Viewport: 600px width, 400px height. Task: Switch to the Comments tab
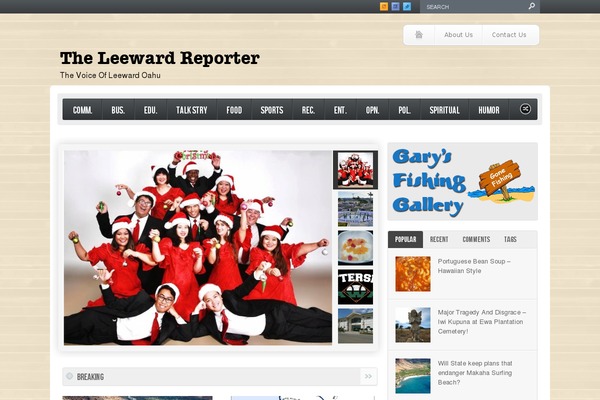(476, 239)
